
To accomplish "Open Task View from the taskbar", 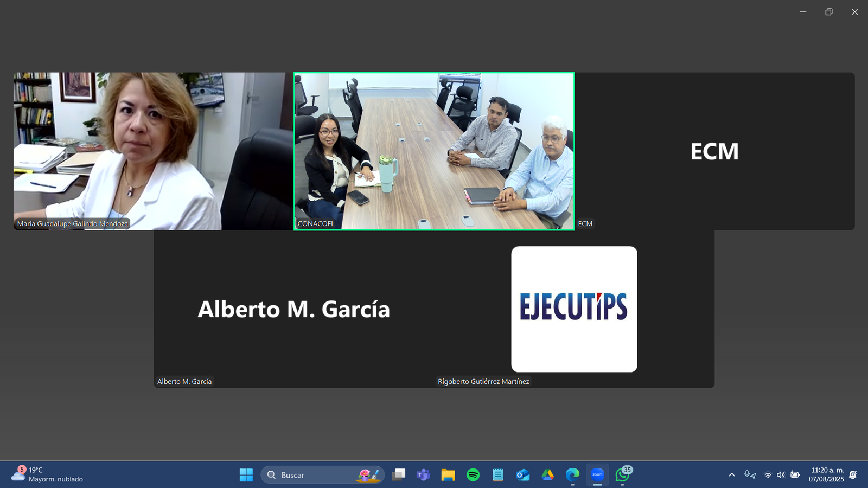I will 399,475.
